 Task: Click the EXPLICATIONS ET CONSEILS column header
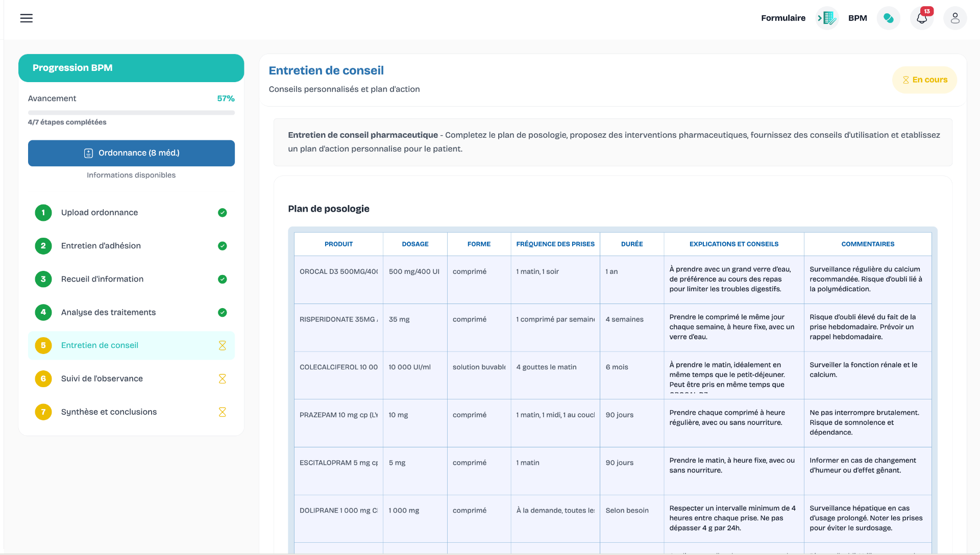[734, 244]
